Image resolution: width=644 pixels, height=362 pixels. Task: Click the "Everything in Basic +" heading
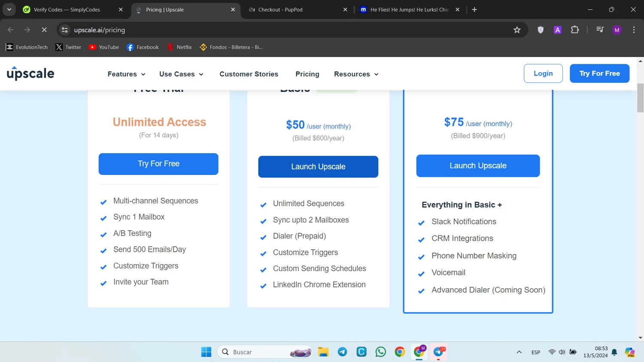tap(462, 205)
